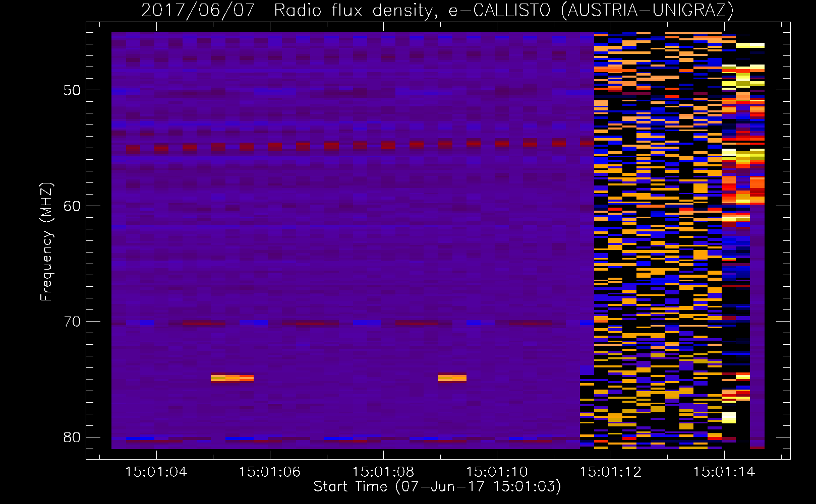
Task: Click the 15:01:08 time tick label
Action: (383, 472)
